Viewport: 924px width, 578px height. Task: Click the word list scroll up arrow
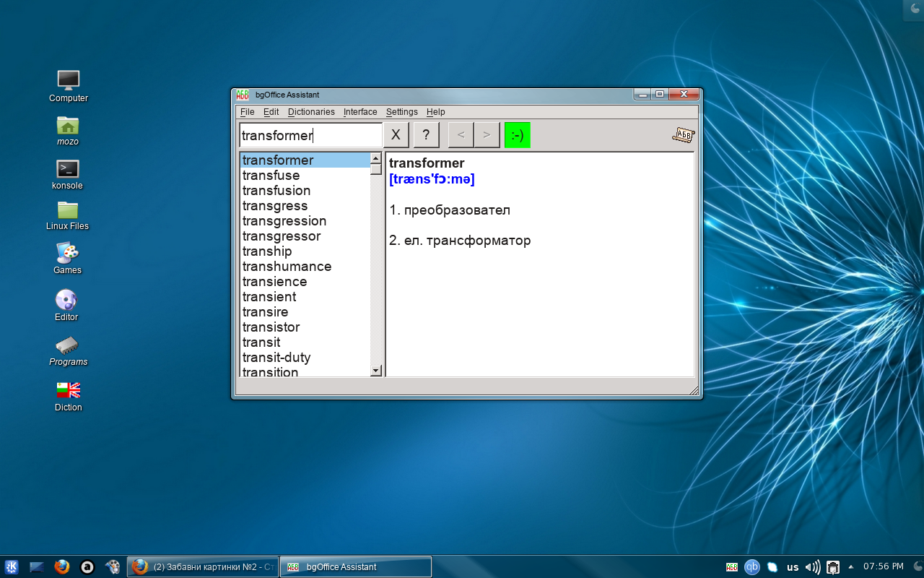(x=375, y=158)
